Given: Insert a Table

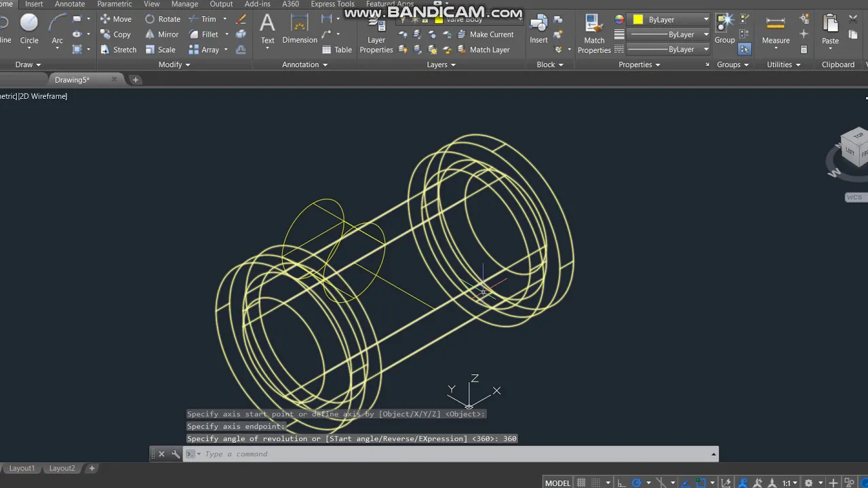Looking at the screenshot, I should coord(337,49).
